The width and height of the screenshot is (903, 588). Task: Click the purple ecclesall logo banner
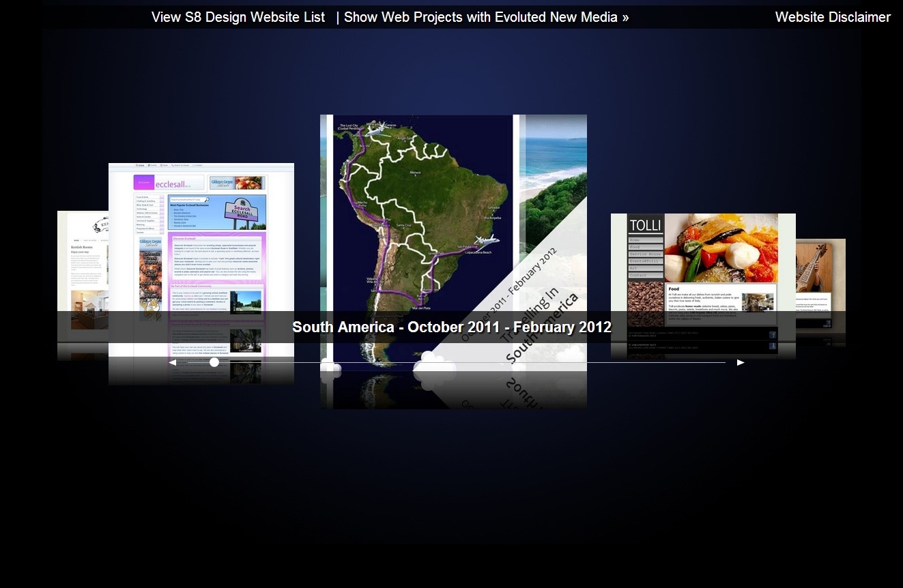[x=168, y=183]
